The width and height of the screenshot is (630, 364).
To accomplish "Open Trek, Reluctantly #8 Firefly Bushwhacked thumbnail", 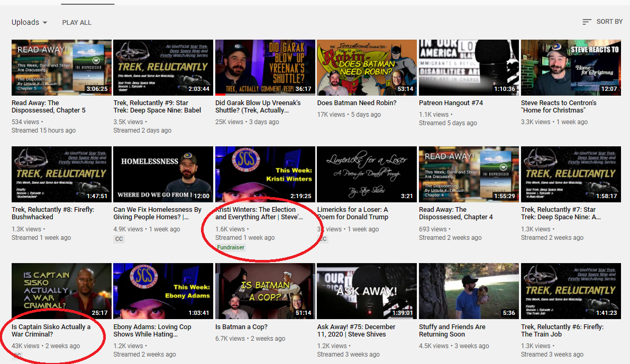I will [x=61, y=174].
